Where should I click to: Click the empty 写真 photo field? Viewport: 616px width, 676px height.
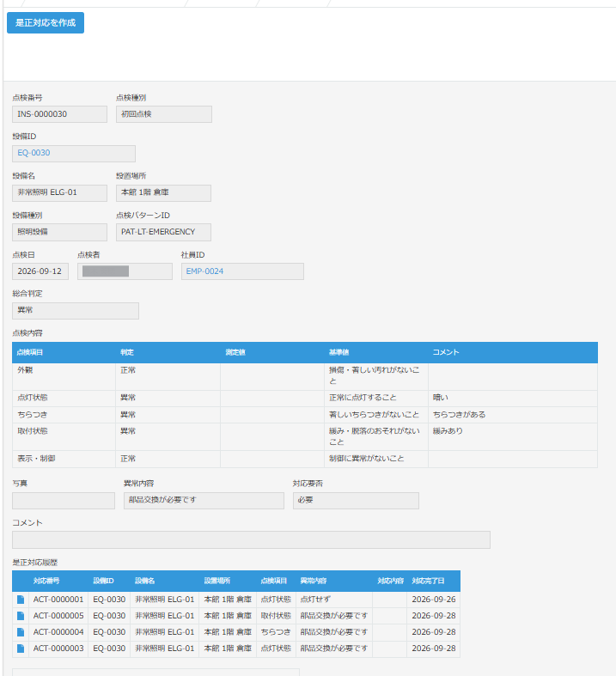pos(64,501)
